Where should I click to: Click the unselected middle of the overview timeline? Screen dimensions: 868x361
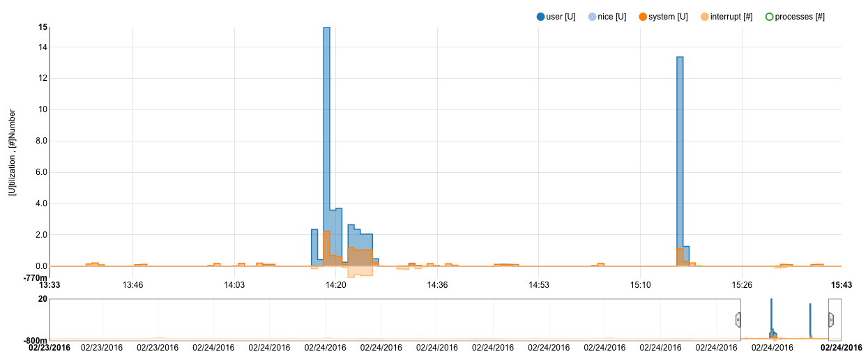click(390, 319)
